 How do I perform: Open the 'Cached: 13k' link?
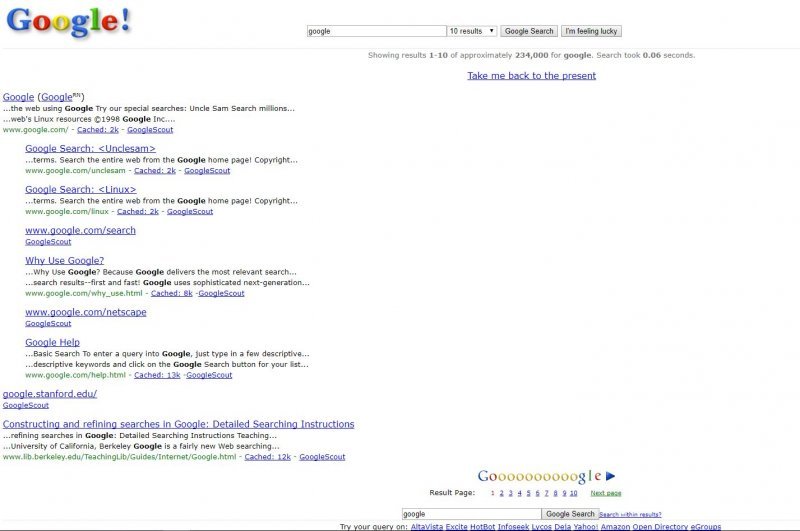[x=157, y=375]
